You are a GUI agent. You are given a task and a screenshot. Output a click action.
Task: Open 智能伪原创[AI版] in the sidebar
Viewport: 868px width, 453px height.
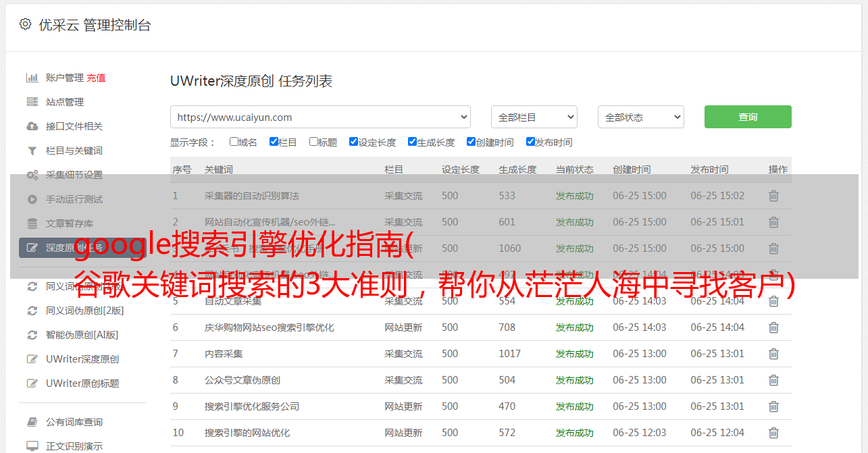click(x=82, y=335)
